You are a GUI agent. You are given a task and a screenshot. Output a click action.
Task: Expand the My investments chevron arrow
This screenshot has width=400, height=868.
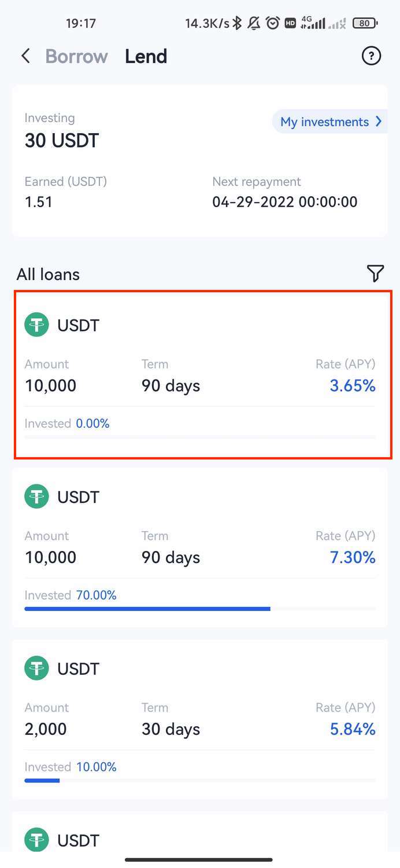[379, 122]
